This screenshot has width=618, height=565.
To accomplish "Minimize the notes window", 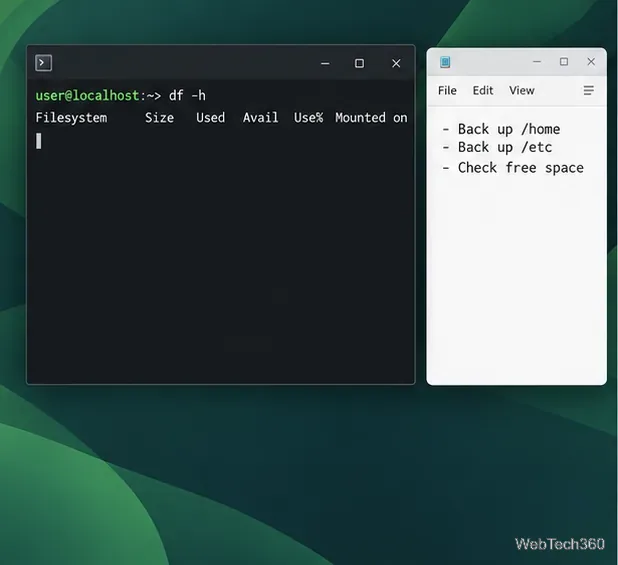I will point(537,61).
